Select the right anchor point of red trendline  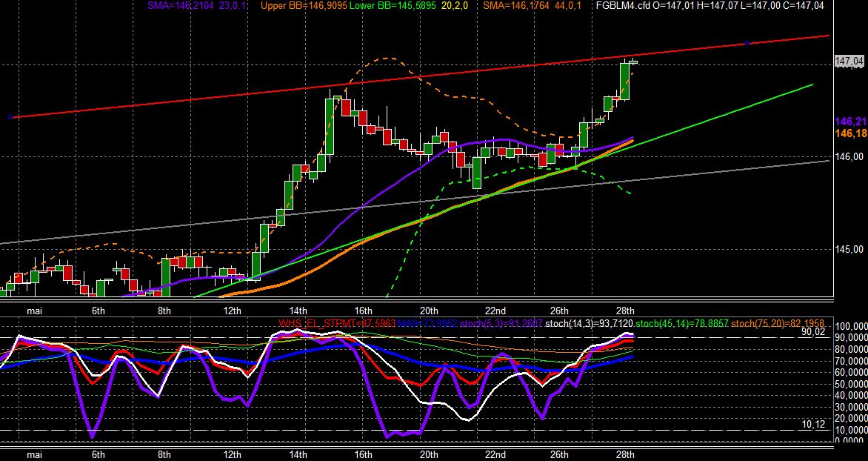[x=747, y=43]
